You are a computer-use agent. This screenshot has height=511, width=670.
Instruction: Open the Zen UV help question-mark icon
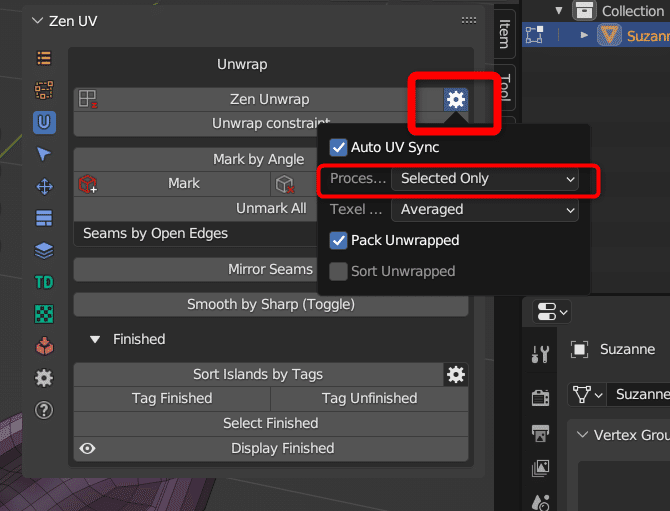click(x=44, y=410)
